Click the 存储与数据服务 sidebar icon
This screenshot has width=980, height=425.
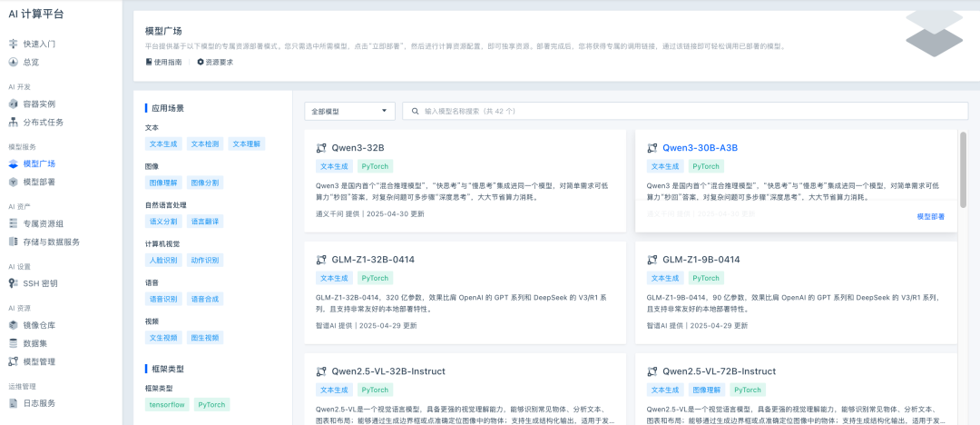pos(13,242)
